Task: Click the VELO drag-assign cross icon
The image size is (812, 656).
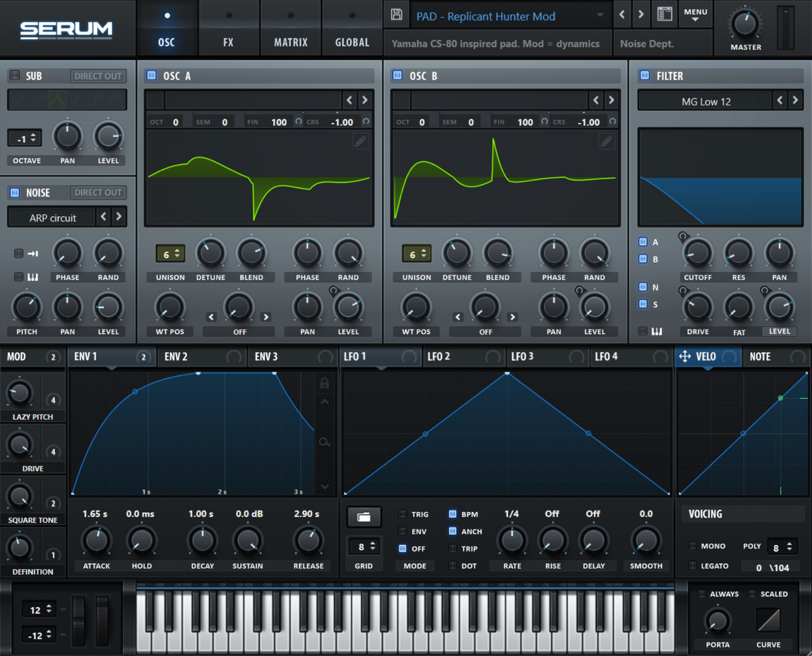Action: click(685, 357)
